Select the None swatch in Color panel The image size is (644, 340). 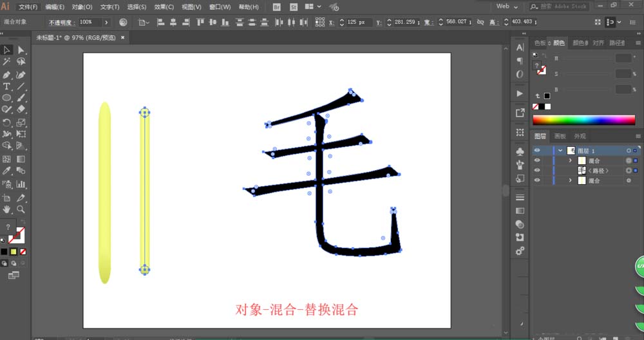tap(535, 107)
